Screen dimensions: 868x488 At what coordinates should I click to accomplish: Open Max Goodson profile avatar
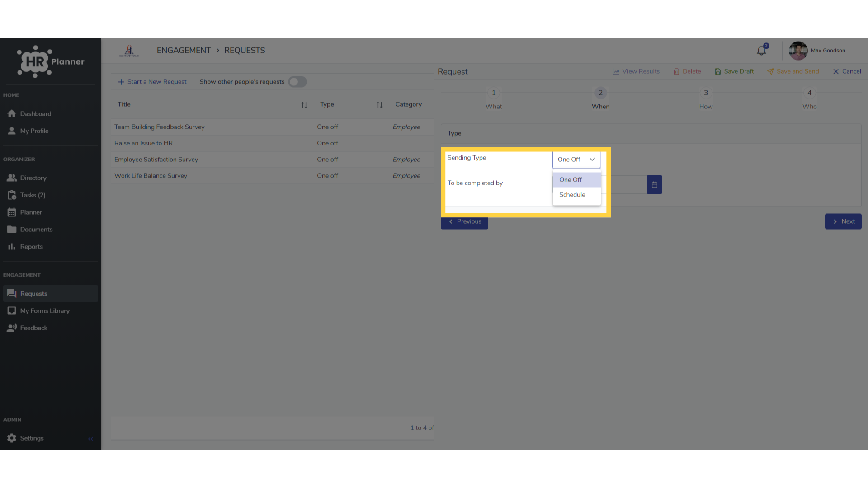click(798, 51)
